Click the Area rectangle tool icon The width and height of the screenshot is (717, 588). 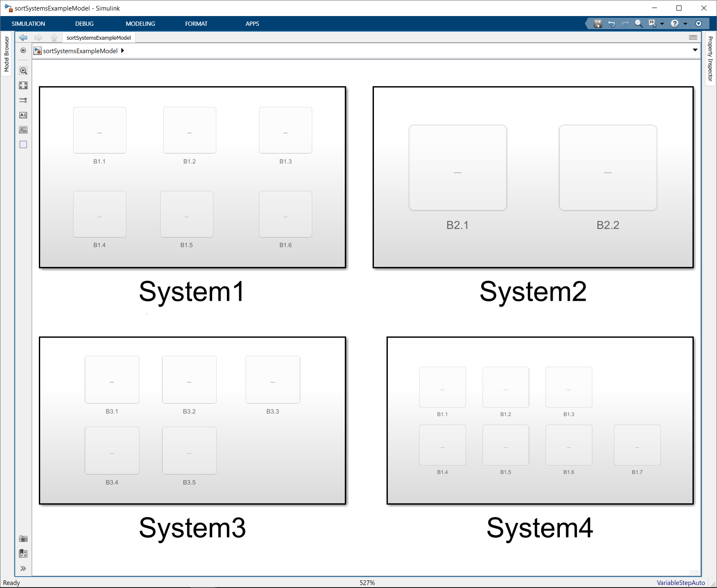23,144
